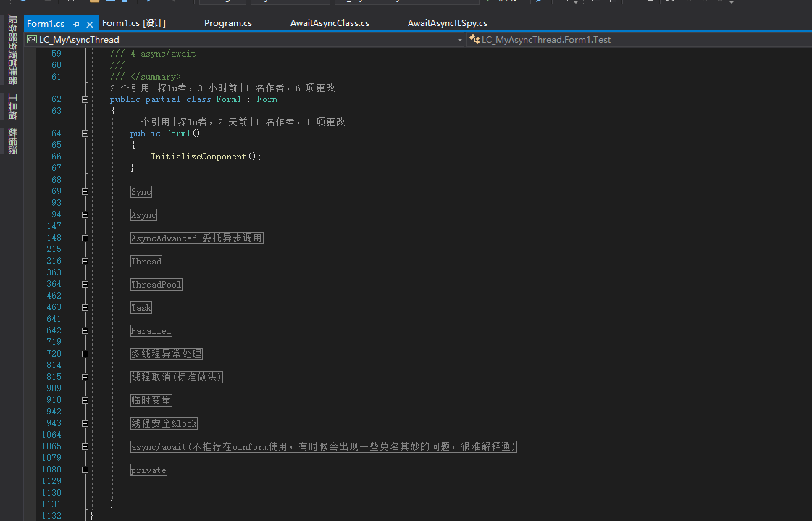The width and height of the screenshot is (812, 521).
Task: Click line number 1132 in the margin
Action: pyautogui.click(x=51, y=516)
